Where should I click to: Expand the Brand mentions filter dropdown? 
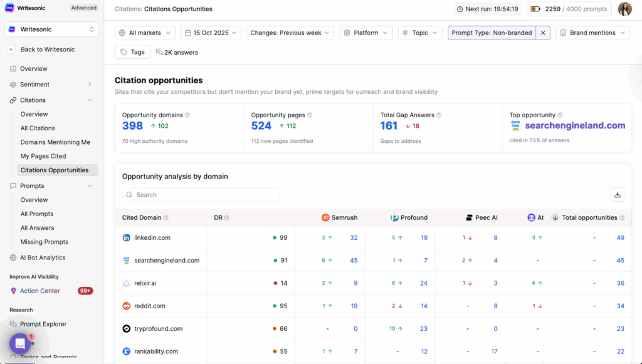[x=592, y=33]
